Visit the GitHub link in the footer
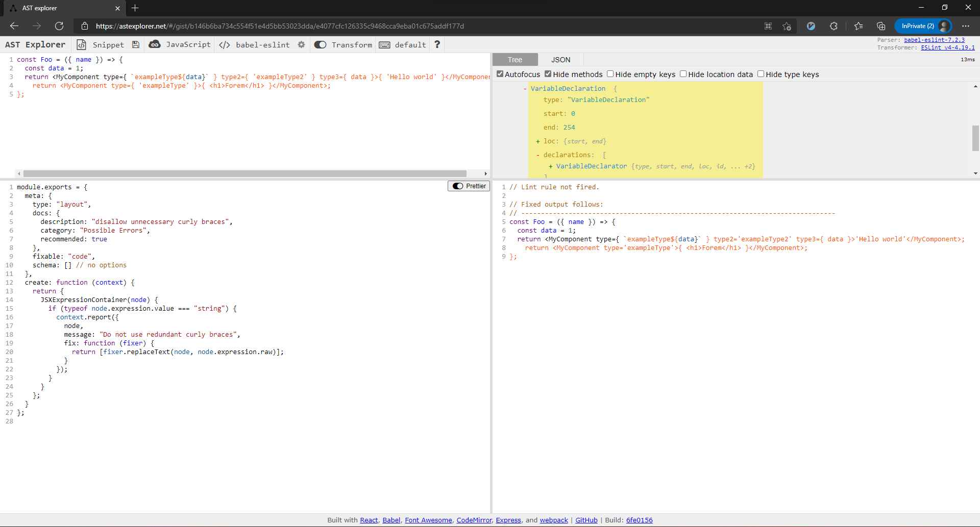Image resolution: width=980 pixels, height=527 pixels. pos(586,520)
